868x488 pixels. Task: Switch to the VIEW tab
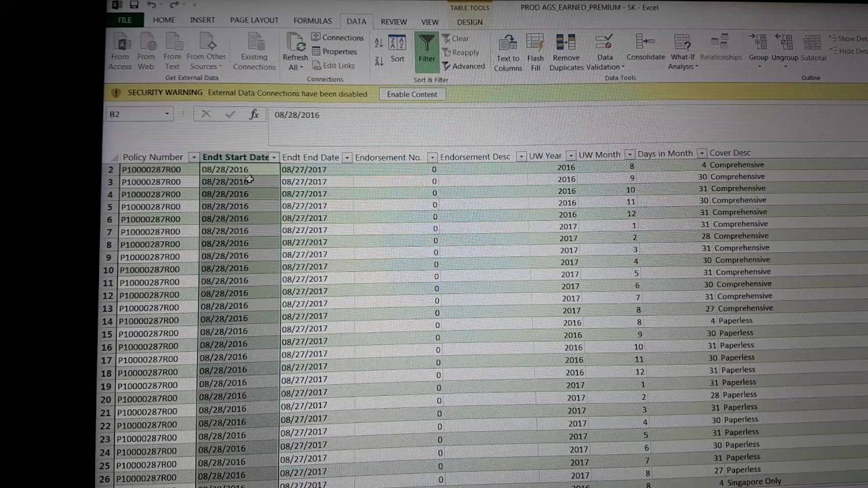[430, 22]
